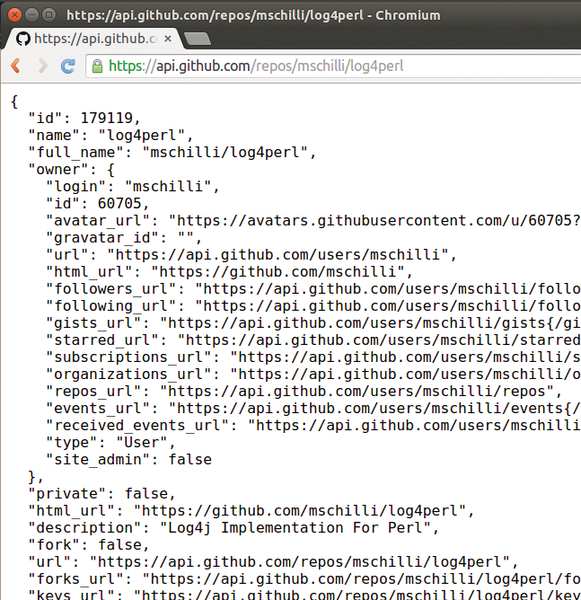Close the Chromium window
The image size is (581, 600).
point(15,15)
